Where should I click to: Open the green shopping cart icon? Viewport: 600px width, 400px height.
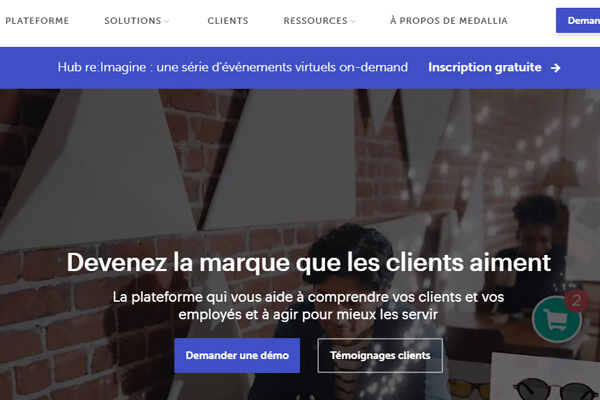(557, 319)
